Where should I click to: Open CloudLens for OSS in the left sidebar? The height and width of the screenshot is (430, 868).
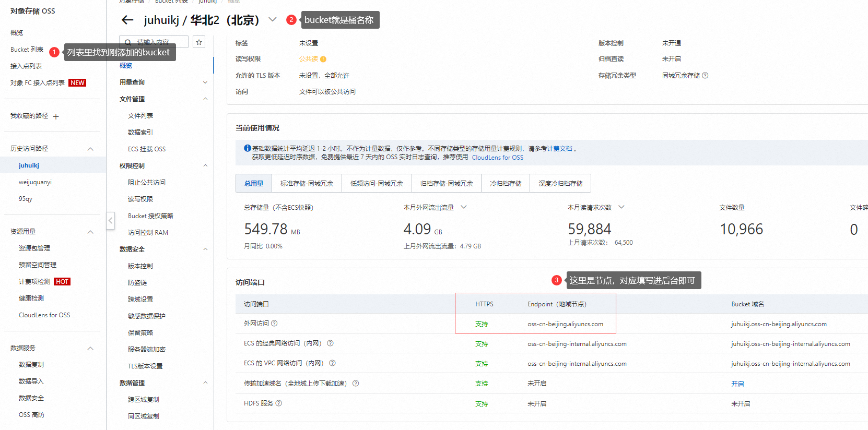[x=44, y=315]
